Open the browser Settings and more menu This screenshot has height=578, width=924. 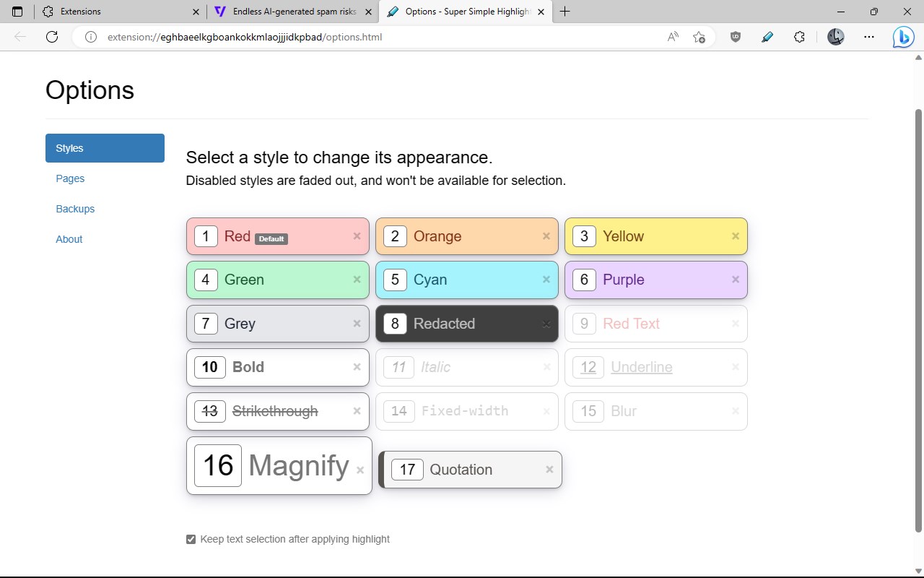tap(868, 37)
